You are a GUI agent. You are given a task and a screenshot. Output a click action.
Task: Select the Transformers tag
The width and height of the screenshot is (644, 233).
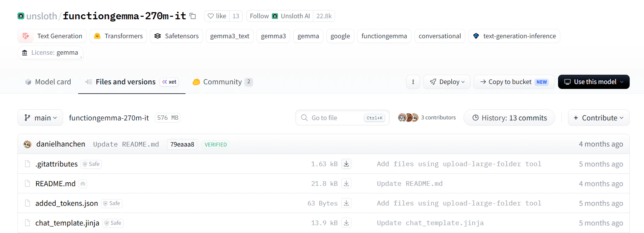click(118, 36)
